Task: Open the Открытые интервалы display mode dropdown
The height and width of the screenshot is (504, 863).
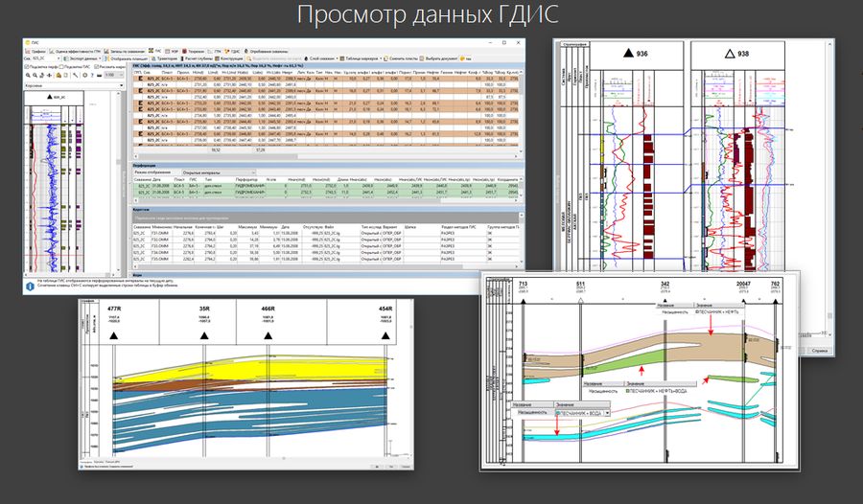Action: (219, 172)
